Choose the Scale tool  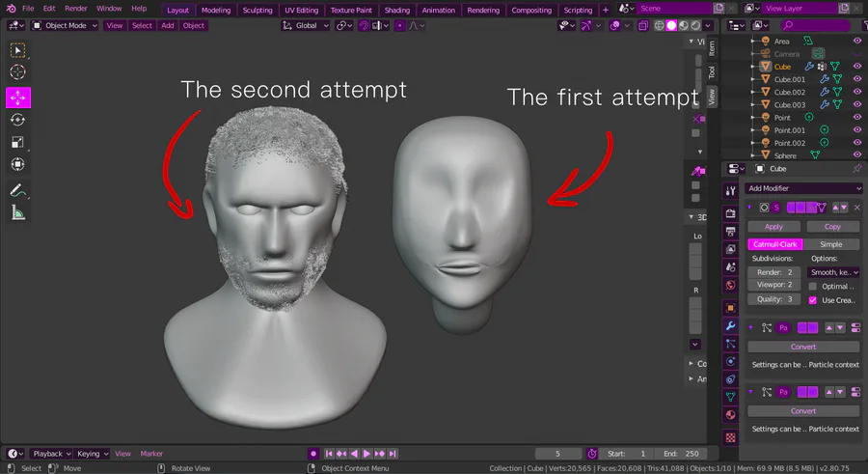[x=17, y=143]
